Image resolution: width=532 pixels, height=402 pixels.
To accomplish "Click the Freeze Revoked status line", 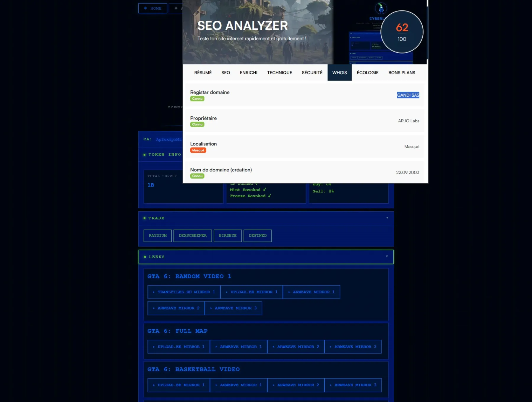I will point(251,196).
